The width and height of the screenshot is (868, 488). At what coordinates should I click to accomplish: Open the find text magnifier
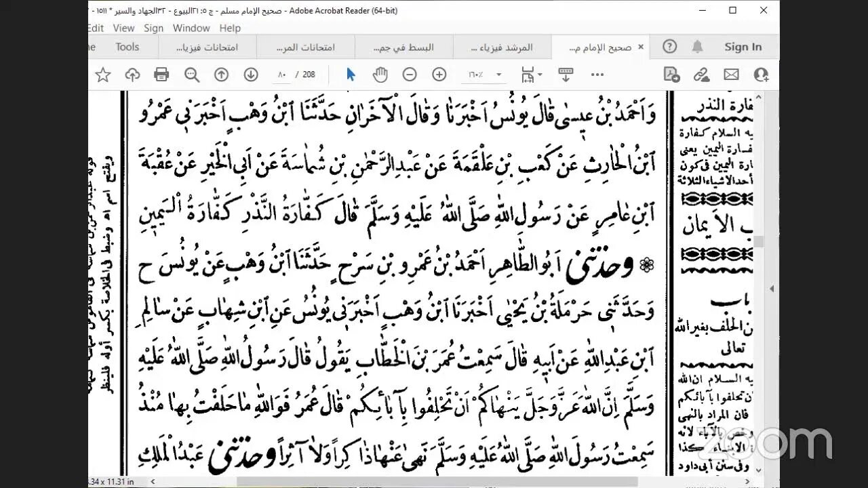coord(192,75)
